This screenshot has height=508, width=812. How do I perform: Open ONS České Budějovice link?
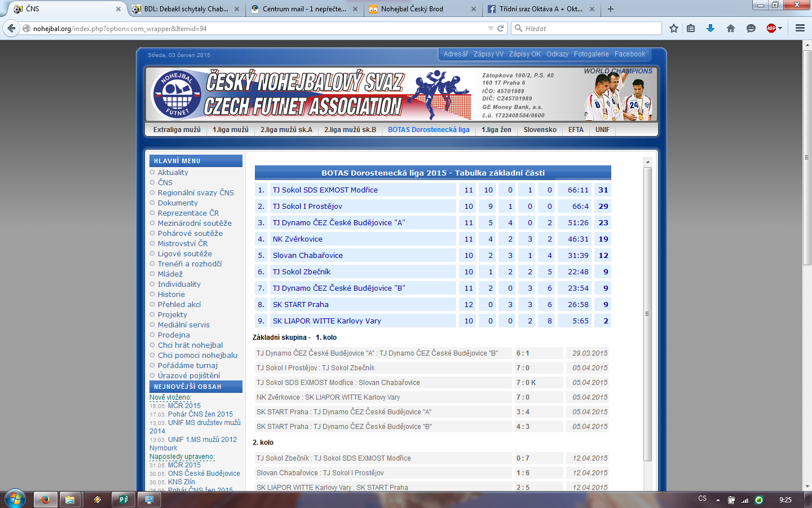tap(204, 474)
